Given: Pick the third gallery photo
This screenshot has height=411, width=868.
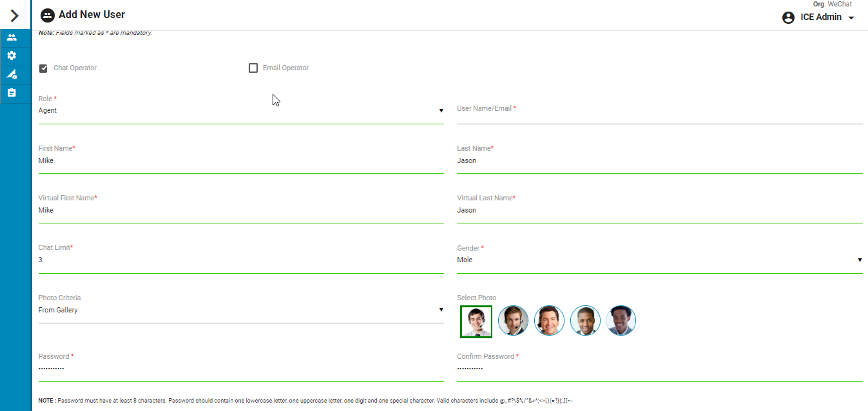Looking at the screenshot, I should point(549,321).
